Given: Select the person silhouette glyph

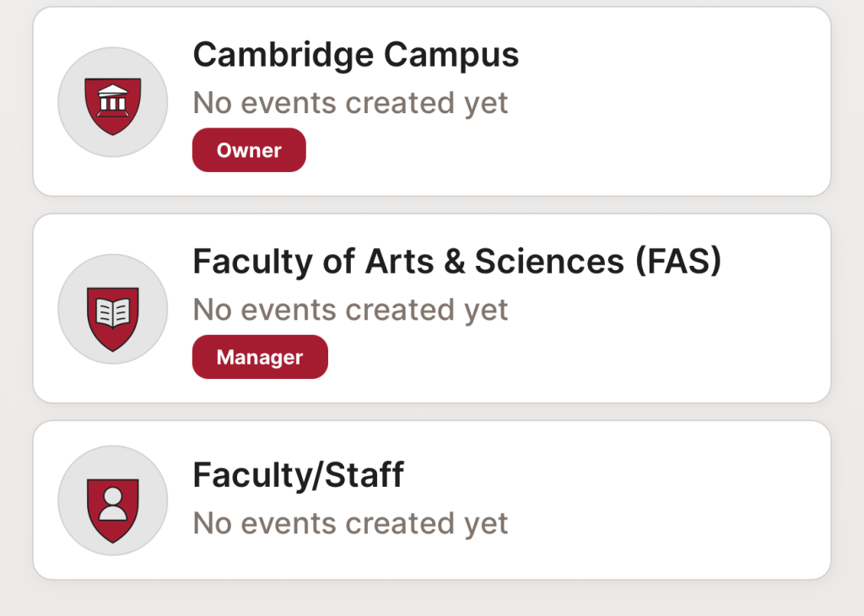Looking at the screenshot, I should pos(113,503).
